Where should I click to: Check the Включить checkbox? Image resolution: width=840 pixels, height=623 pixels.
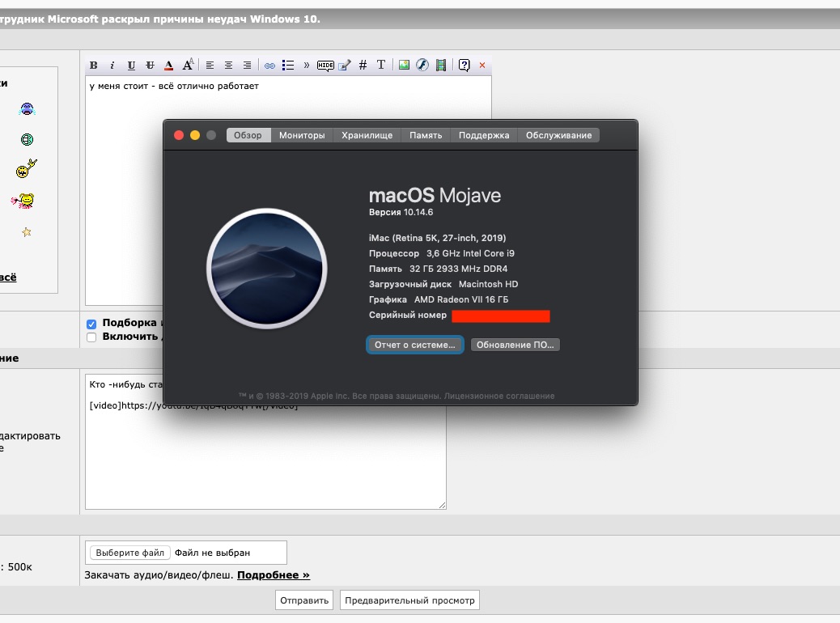pyautogui.click(x=91, y=337)
